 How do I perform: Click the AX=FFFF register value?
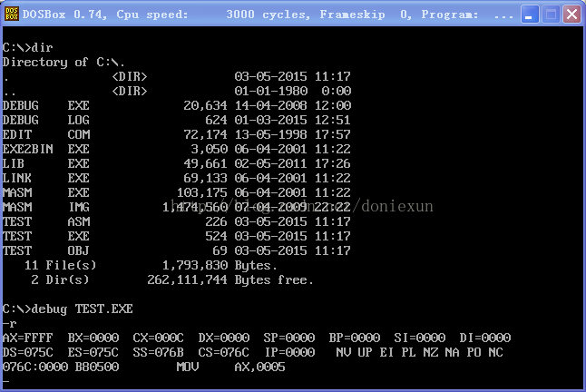[27, 338]
